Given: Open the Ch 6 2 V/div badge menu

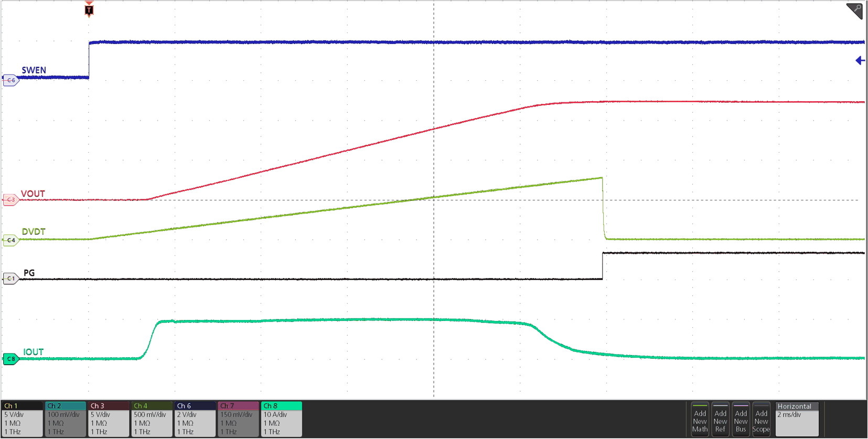Looking at the screenshot, I should [x=195, y=419].
